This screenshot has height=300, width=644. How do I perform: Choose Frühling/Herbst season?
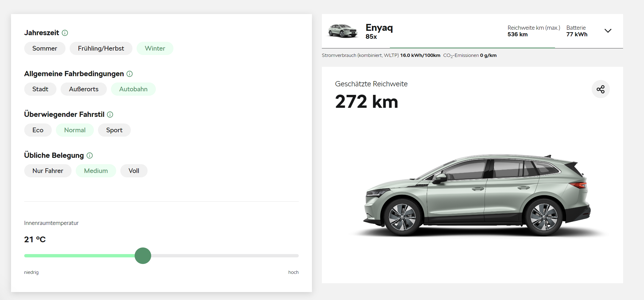[101, 48]
